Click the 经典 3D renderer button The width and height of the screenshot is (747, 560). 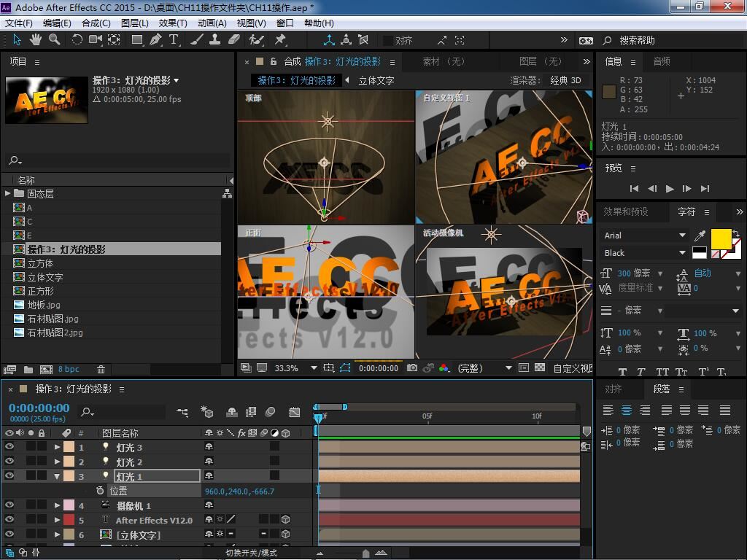565,80
